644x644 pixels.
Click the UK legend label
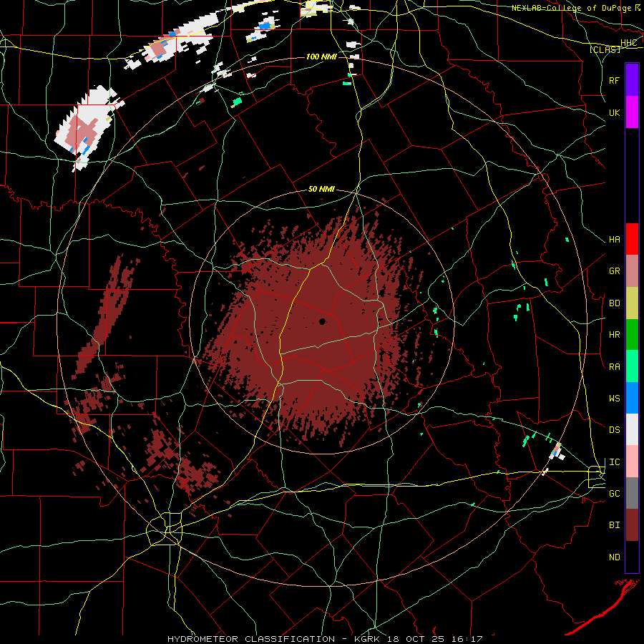614,112
